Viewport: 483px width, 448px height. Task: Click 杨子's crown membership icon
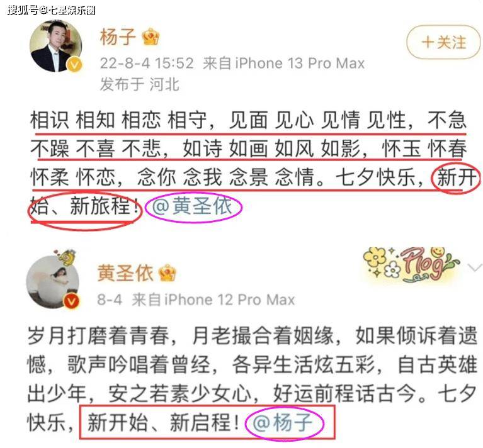pyautogui.click(x=151, y=37)
